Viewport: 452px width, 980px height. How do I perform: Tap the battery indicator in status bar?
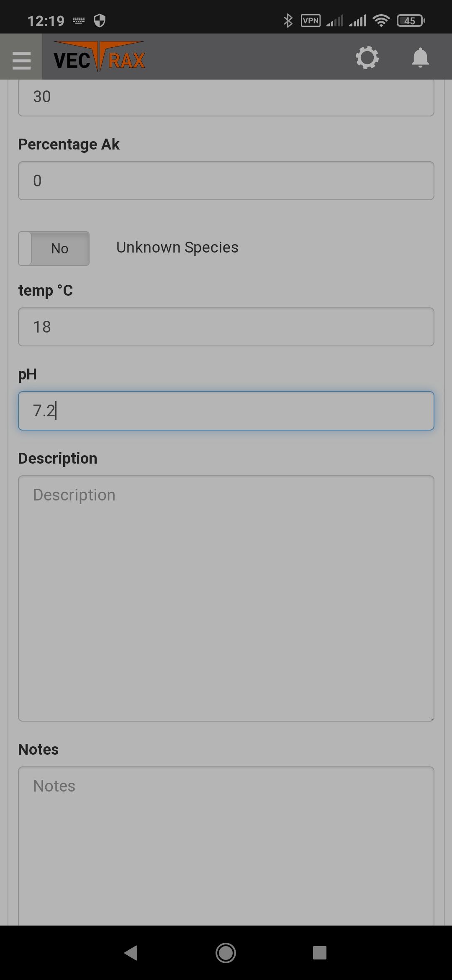pyautogui.click(x=411, y=21)
